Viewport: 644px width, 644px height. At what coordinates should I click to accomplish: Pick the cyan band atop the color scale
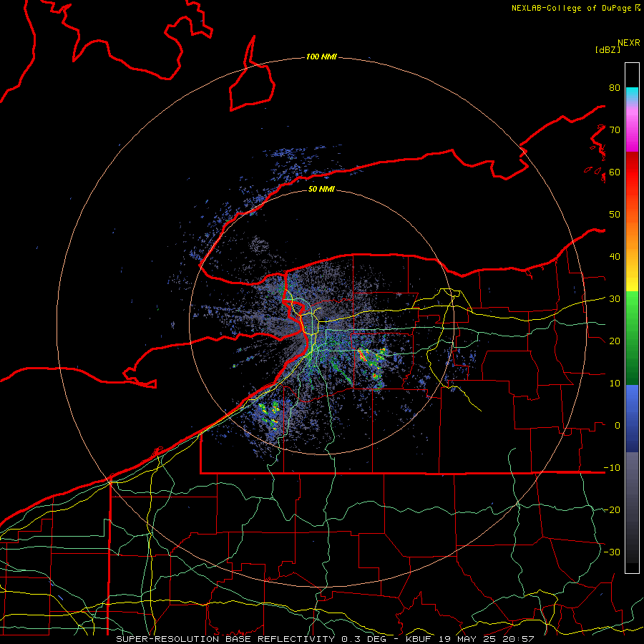(x=632, y=94)
